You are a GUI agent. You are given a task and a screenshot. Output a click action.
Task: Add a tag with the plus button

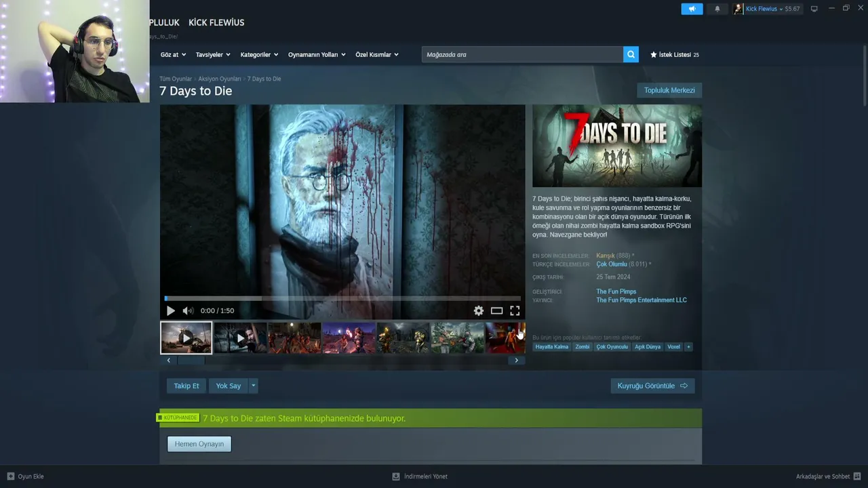[688, 347]
